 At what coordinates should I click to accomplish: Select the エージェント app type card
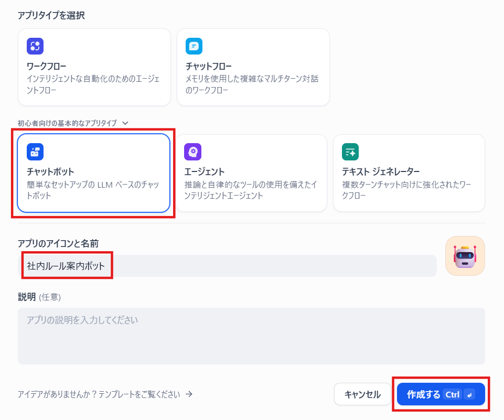point(251,173)
